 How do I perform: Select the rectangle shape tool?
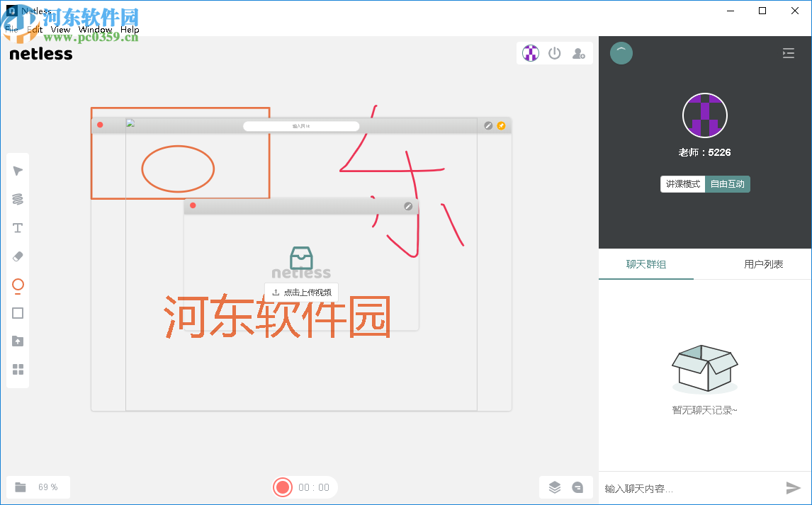click(18, 312)
